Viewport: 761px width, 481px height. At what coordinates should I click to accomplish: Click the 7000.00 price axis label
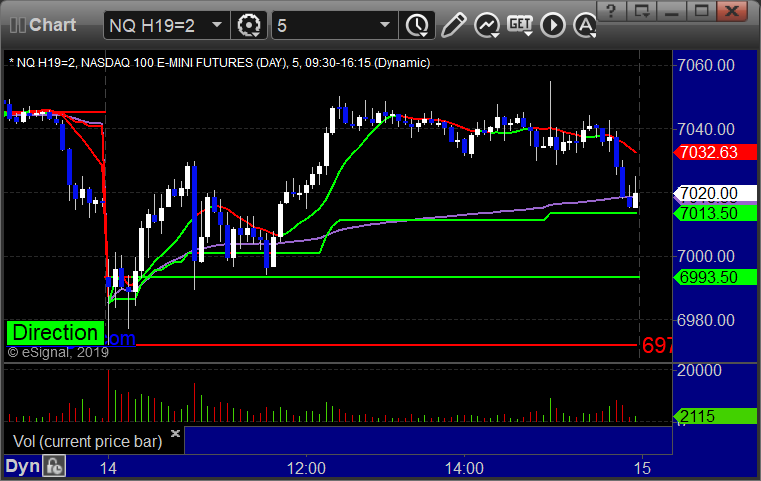[706, 256]
